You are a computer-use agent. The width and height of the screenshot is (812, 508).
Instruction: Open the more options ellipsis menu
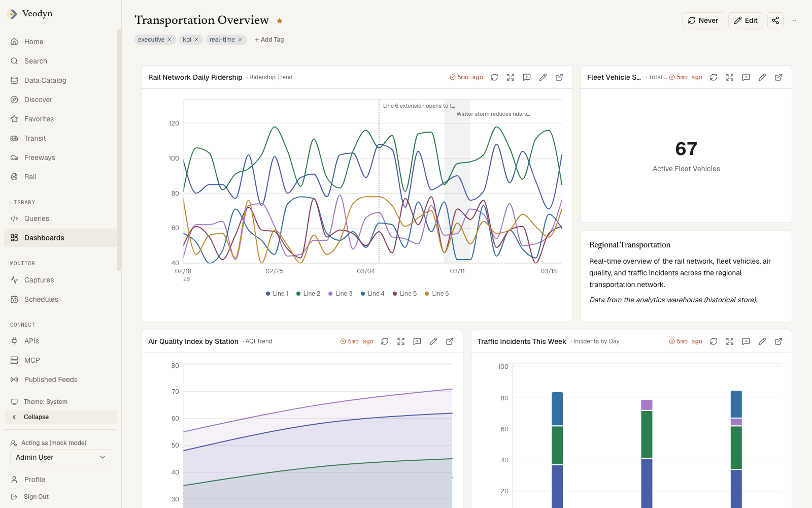click(794, 20)
